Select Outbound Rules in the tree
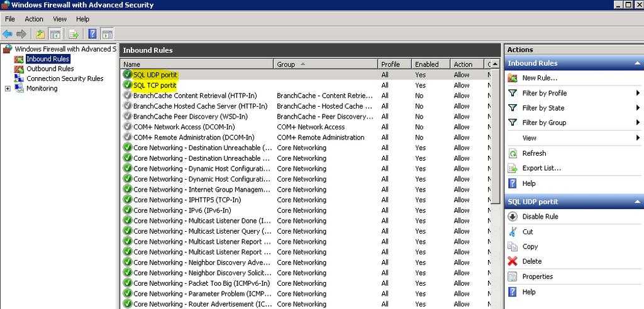 pos(50,69)
